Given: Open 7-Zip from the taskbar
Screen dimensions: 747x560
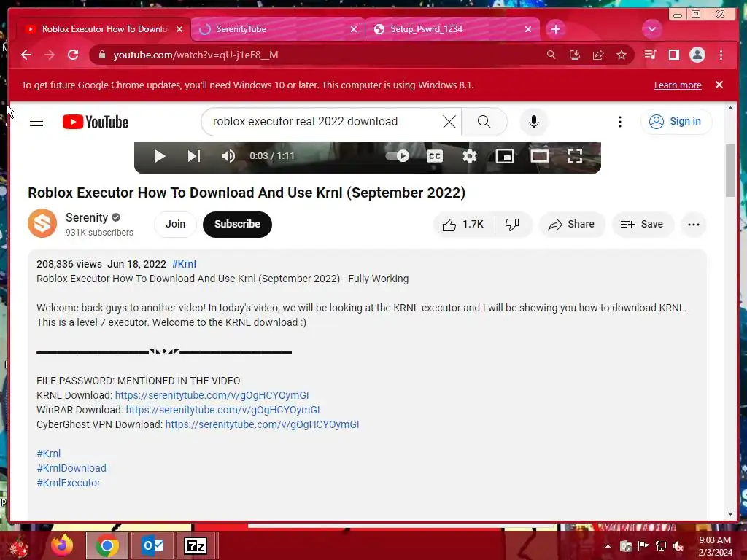Looking at the screenshot, I should coord(196,545).
